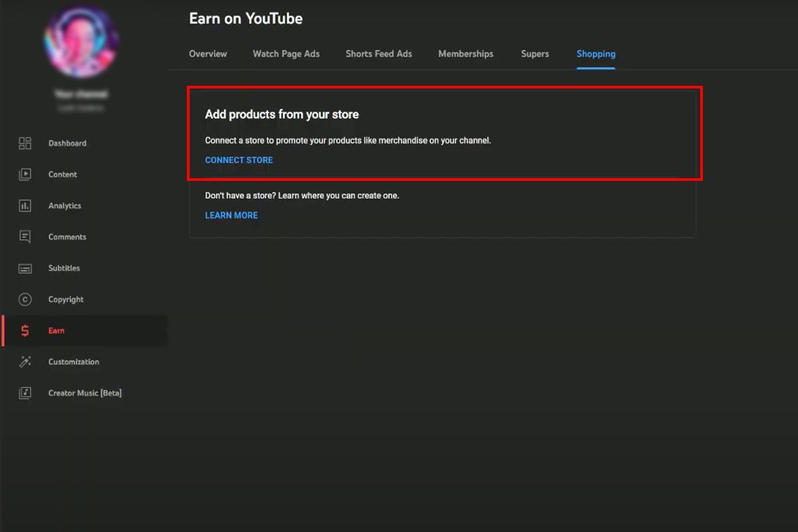Click the LEARN MORE link

231,215
